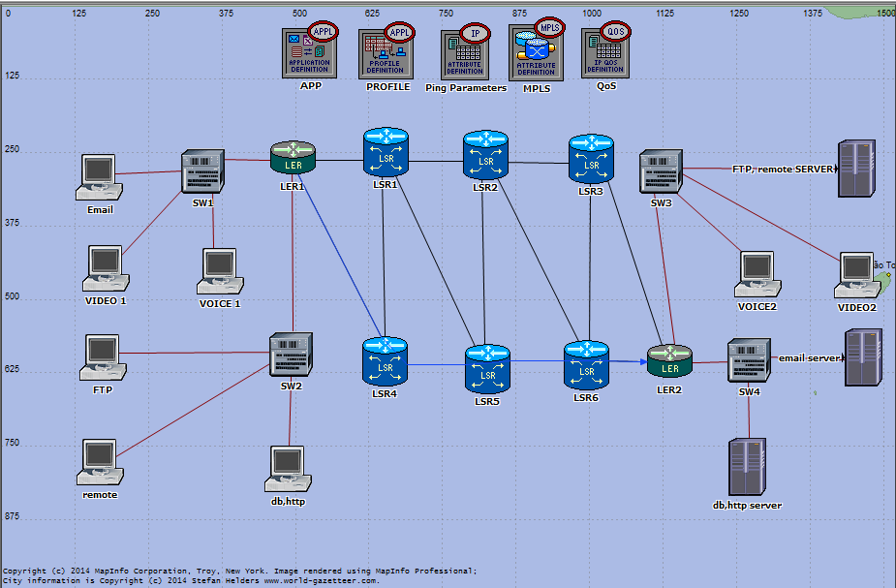This screenshot has height=588, width=896.
Task: Click the LSR2 router icon
Action: 484,155
